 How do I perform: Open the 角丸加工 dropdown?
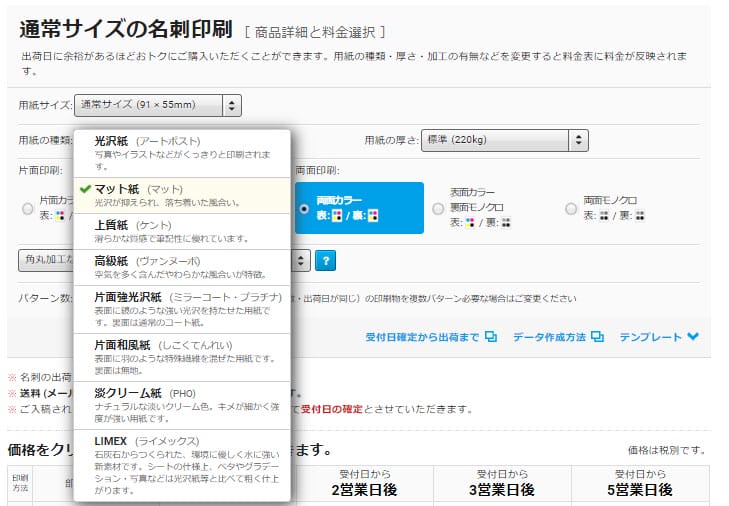click(x=46, y=260)
